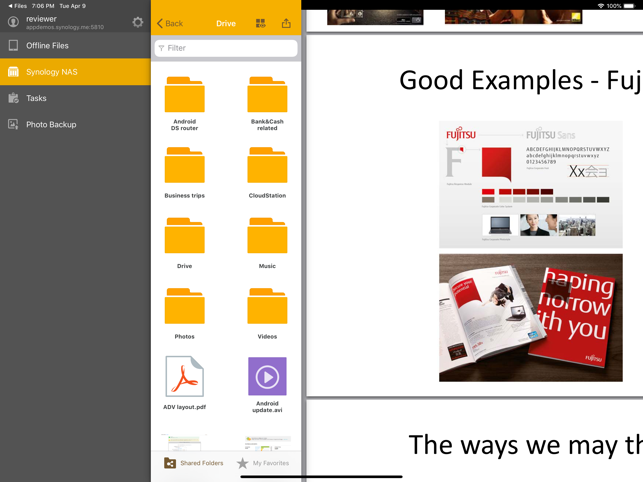Click the Fujitsu magazine photo in document
643x482 pixels.
(x=531, y=318)
